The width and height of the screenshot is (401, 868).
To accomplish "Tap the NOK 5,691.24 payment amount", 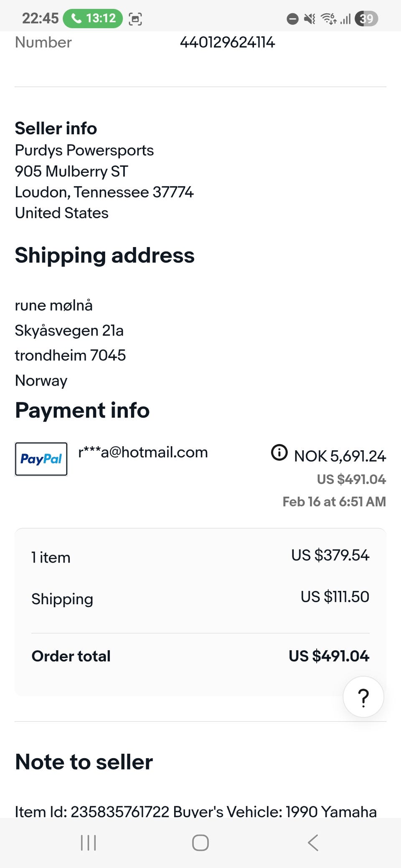I will 340,456.
